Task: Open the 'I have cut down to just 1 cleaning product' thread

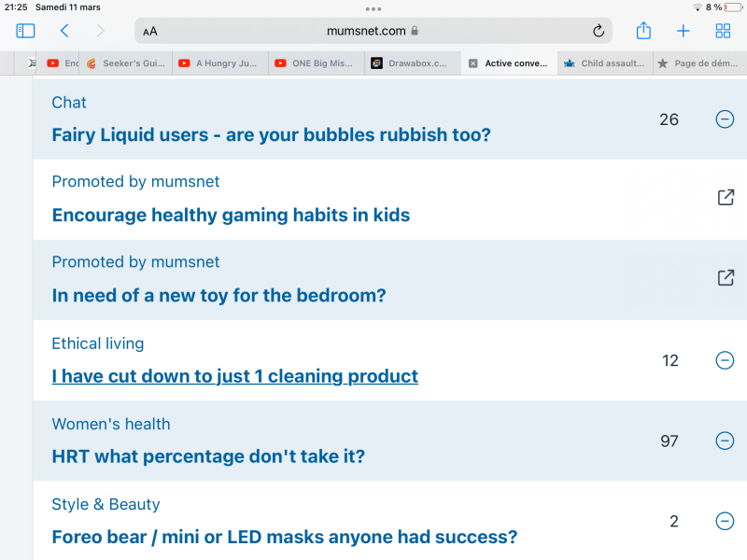Action: 233,375
